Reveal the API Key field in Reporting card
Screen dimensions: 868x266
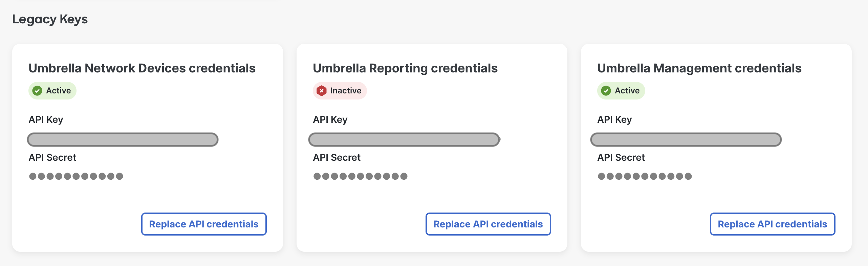(x=404, y=139)
